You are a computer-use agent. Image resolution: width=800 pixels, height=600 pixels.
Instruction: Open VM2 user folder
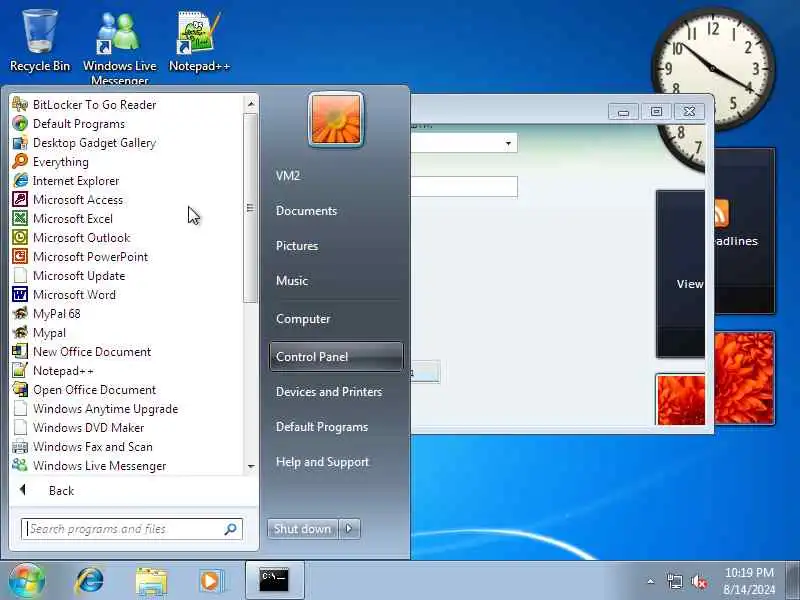[288, 176]
